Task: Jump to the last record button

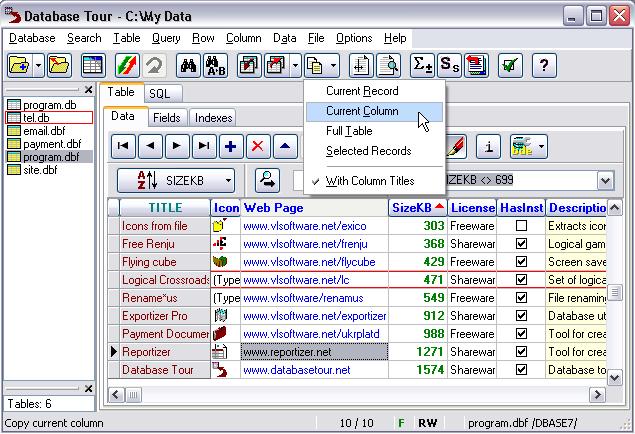Action: [x=204, y=146]
